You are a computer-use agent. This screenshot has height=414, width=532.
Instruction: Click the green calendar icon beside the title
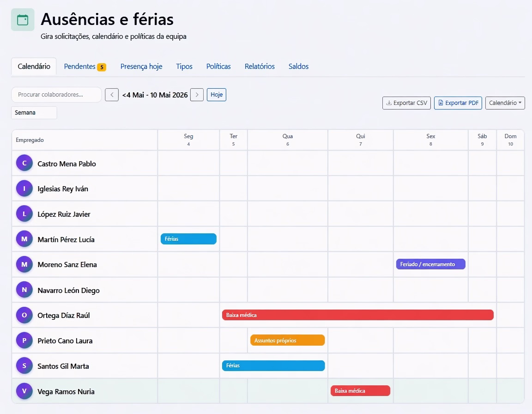(23, 20)
